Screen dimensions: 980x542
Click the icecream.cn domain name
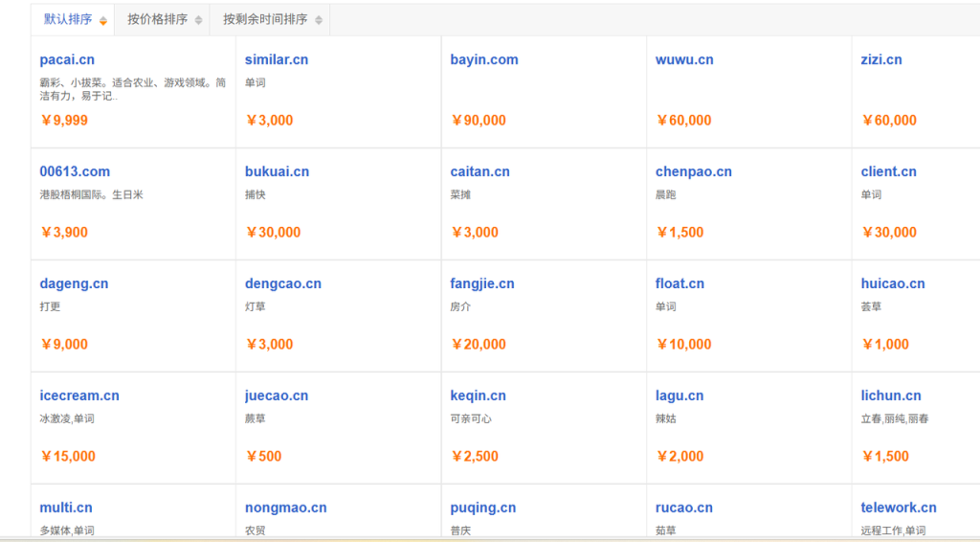[79, 395]
